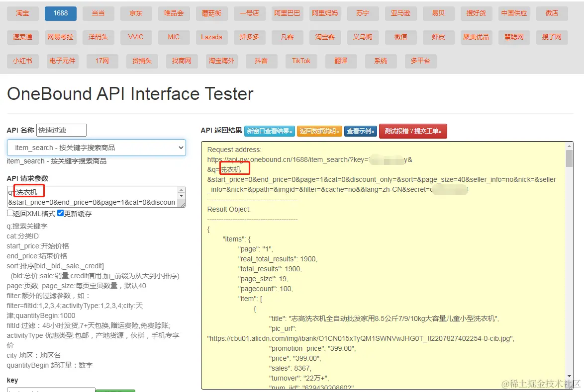The height and width of the screenshot is (392, 584).
Task: Uncheck the 更新缓存 checkbox
Action: (x=60, y=213)
